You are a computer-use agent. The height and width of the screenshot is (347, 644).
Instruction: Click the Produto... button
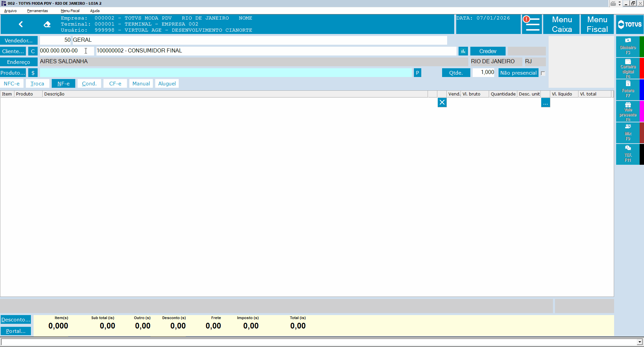click(x=13, y=73)
